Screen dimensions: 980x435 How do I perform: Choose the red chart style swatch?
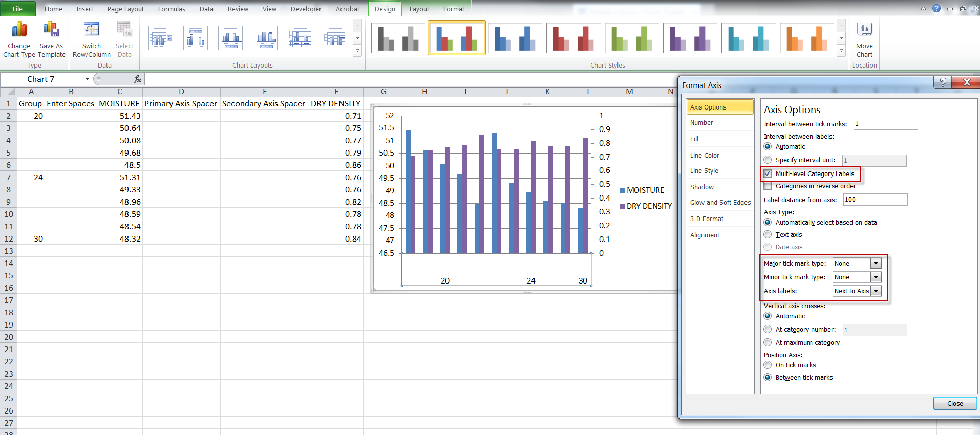point(572,38)
